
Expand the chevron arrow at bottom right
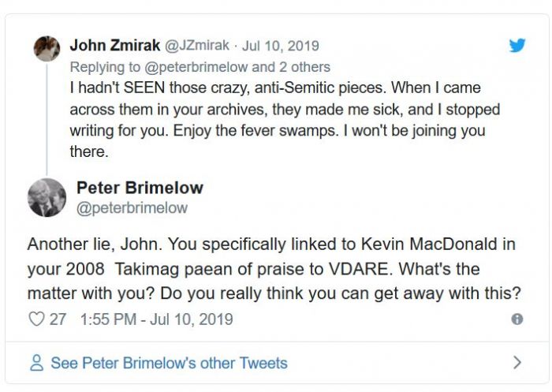[x=517, y=363]
